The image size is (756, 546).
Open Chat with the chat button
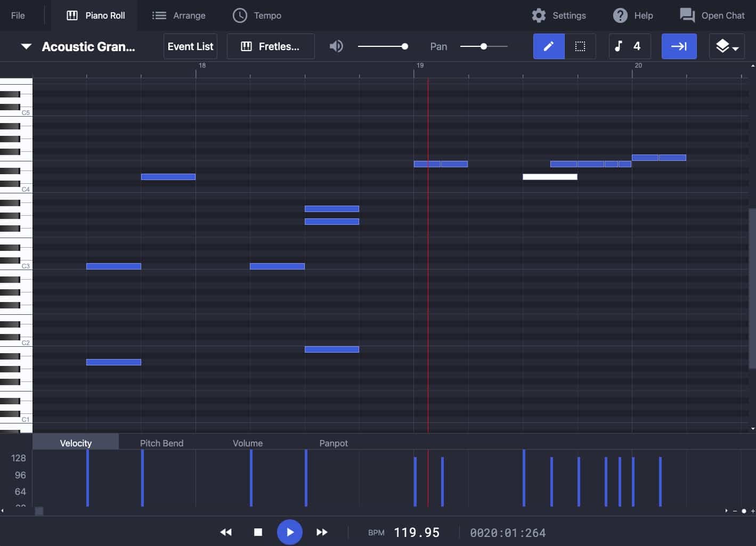click(x=711, y=15)
